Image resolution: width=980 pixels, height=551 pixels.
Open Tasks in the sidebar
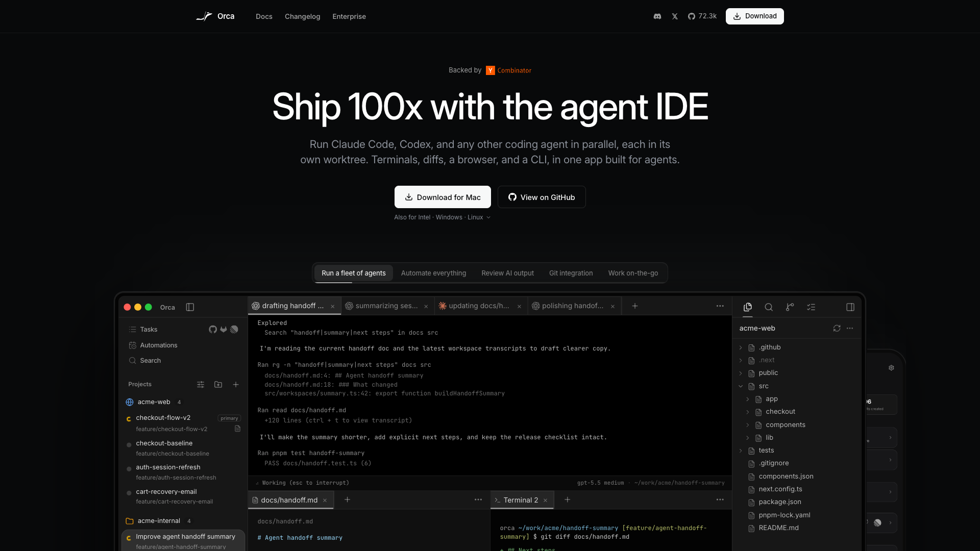pyautogui.click(x=149, y=330)
